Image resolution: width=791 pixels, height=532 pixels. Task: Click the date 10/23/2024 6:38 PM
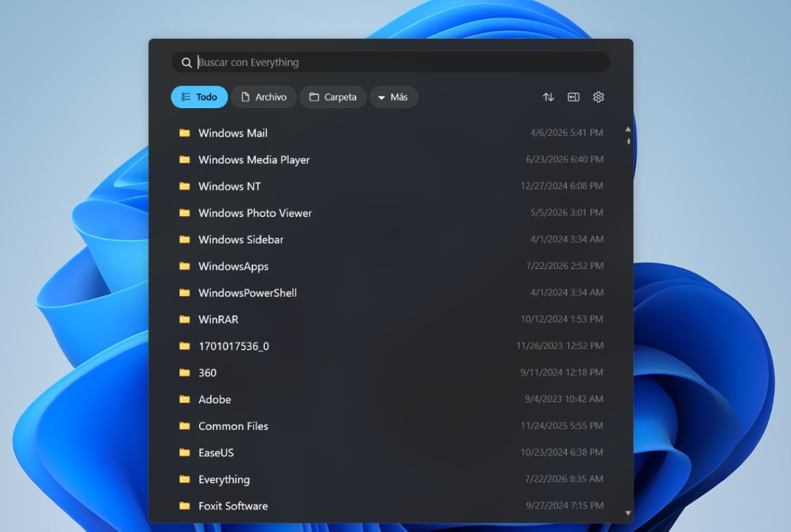click(x=562, y=453)
